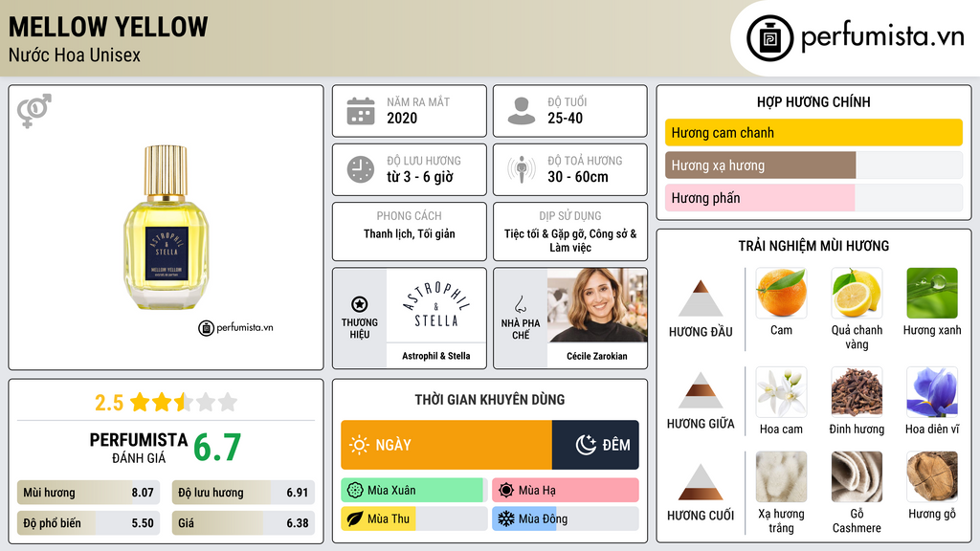Click the Mùa Đông season bar
This screenshot has width=980, height=551.
[x=565, y=519]
